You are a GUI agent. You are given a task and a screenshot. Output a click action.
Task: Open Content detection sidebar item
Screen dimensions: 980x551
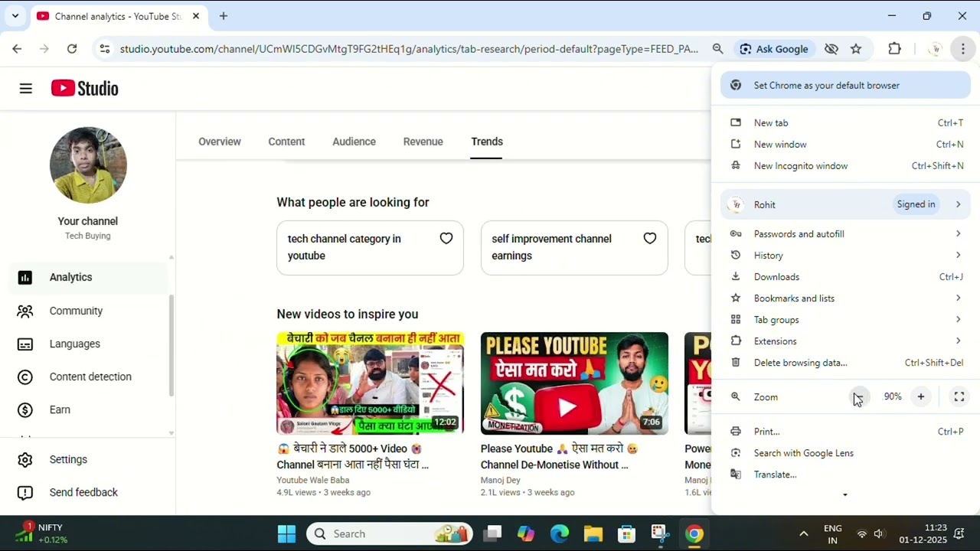[88, 377]
